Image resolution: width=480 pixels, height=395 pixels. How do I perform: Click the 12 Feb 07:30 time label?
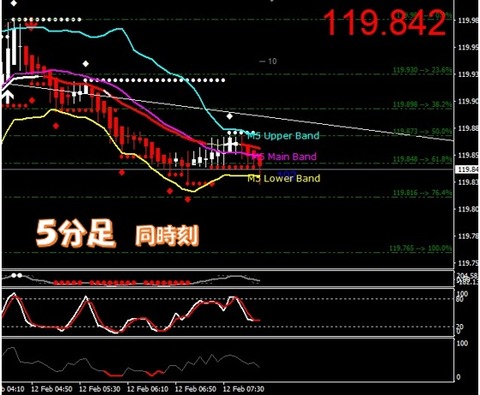[x=244, y=389]
